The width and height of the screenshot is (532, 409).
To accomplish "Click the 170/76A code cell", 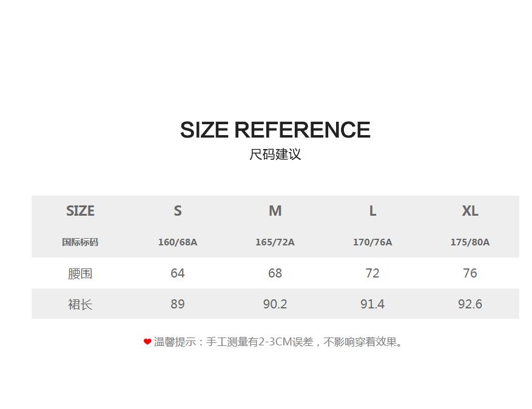I will point(372,242).
